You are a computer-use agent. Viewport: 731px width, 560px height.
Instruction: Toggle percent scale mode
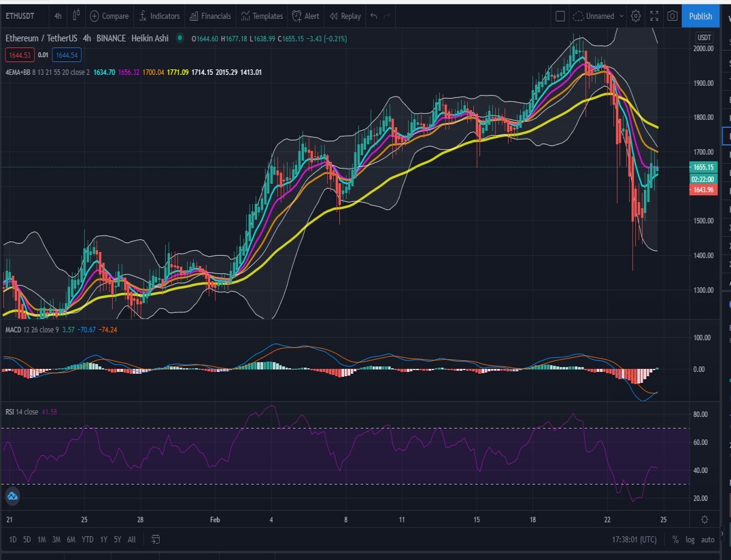(x=676, y=539)
